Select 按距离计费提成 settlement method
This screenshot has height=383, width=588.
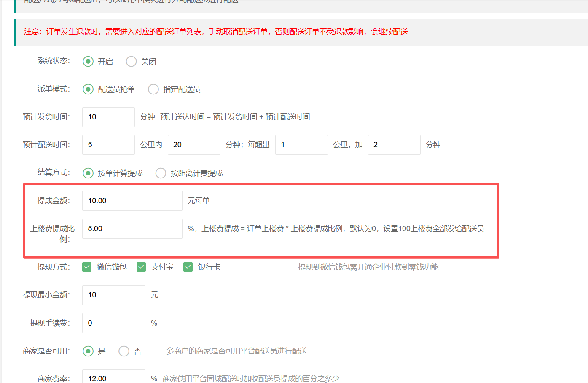(161, 173)
